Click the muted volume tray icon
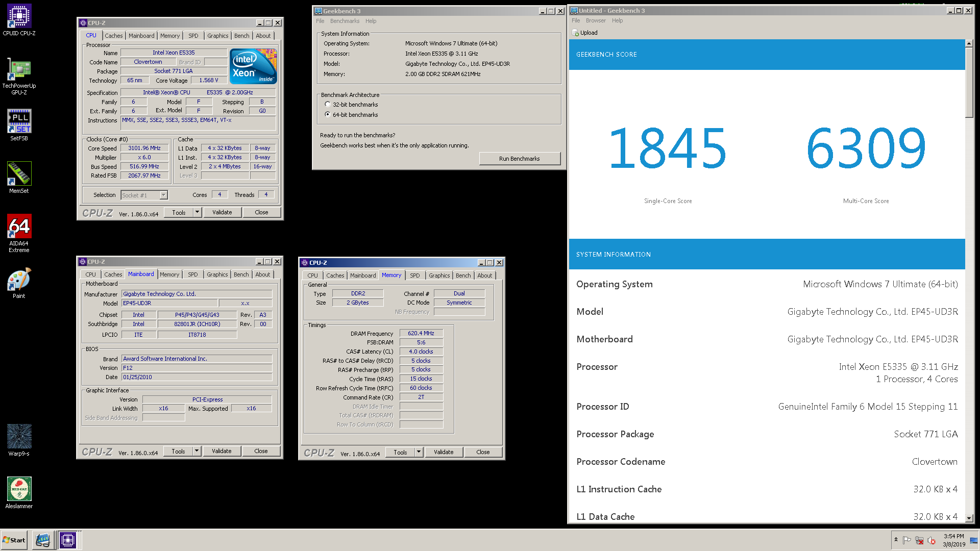Image resolution: width=980 pixels, height=551 pixels. click(932, 540)
